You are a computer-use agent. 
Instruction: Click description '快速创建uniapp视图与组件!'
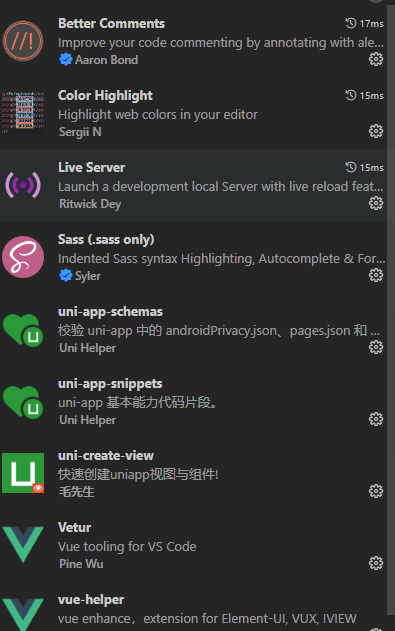(138, 474)
